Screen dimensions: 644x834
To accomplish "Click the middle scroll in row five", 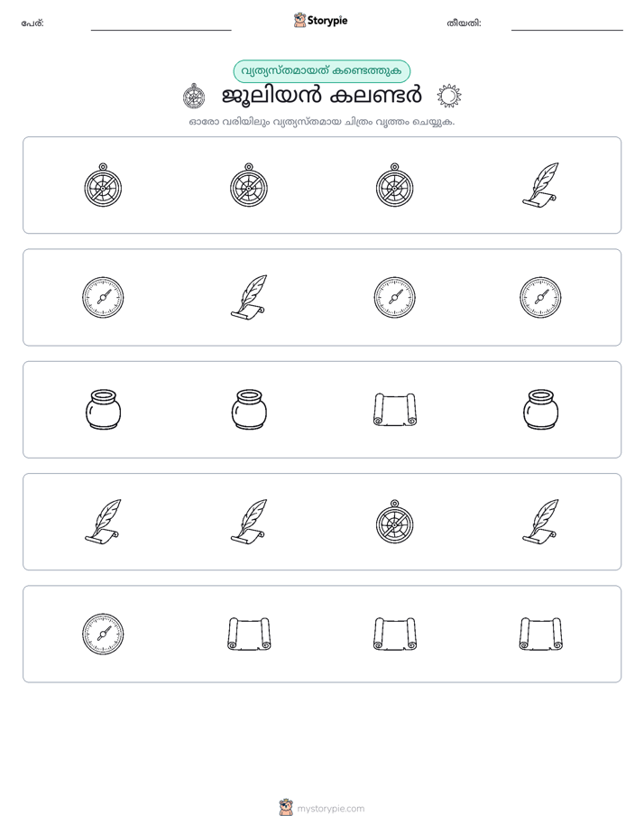I will (x=395, y=634).
